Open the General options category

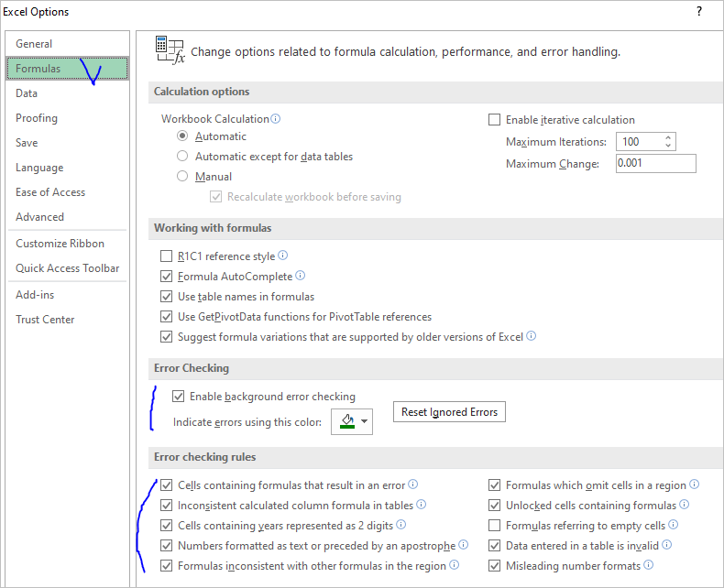[x=68, y=43]
